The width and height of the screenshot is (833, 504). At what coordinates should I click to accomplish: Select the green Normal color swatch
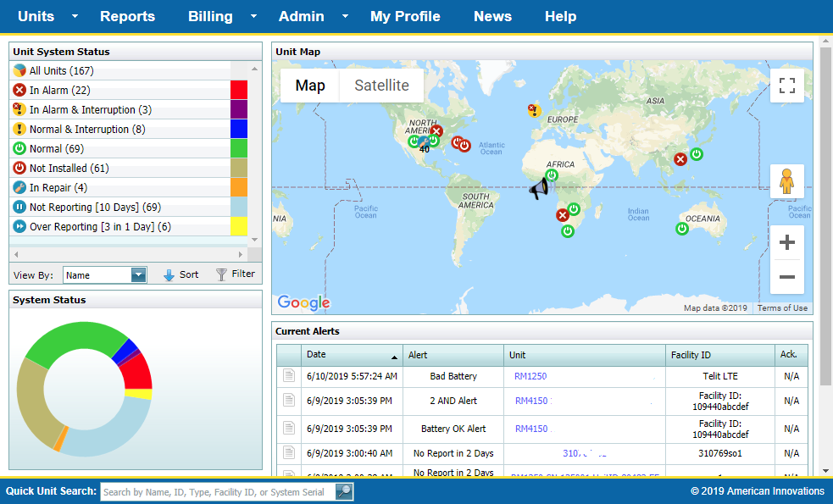(x=239, y=149)
